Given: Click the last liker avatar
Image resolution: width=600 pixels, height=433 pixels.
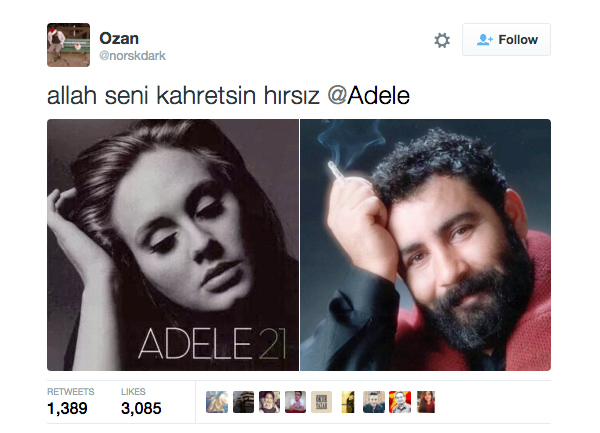Looking at the screenshot, I should (x=426, y=402).
